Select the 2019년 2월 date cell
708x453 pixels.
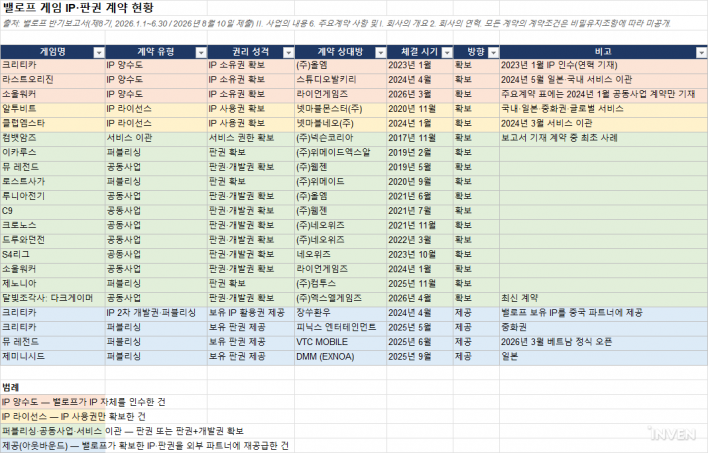[x=420, y=153]
